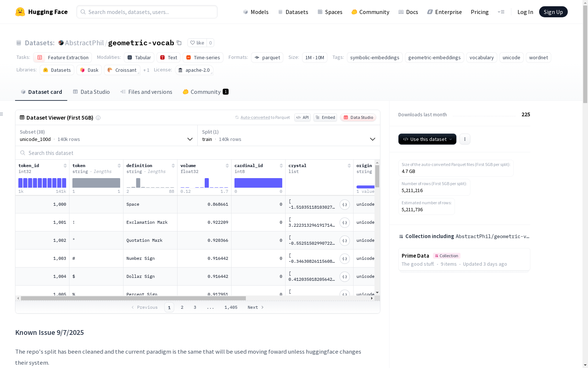This screenshot has width=588, height=368.
Task: Click the Embed button
Action: click(x=325, y=117)
